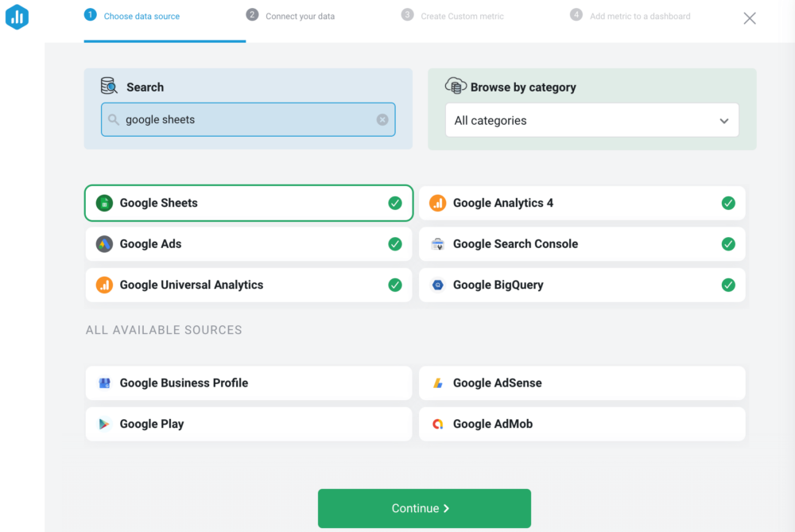Click the magnifier icon in search field
Screen dimensions: 795x532
tap(114, 120)
